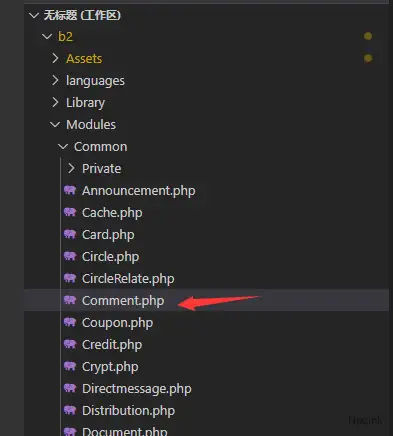
Task: Select the PHP icon beside Card.php
Action: pos(70,234)
